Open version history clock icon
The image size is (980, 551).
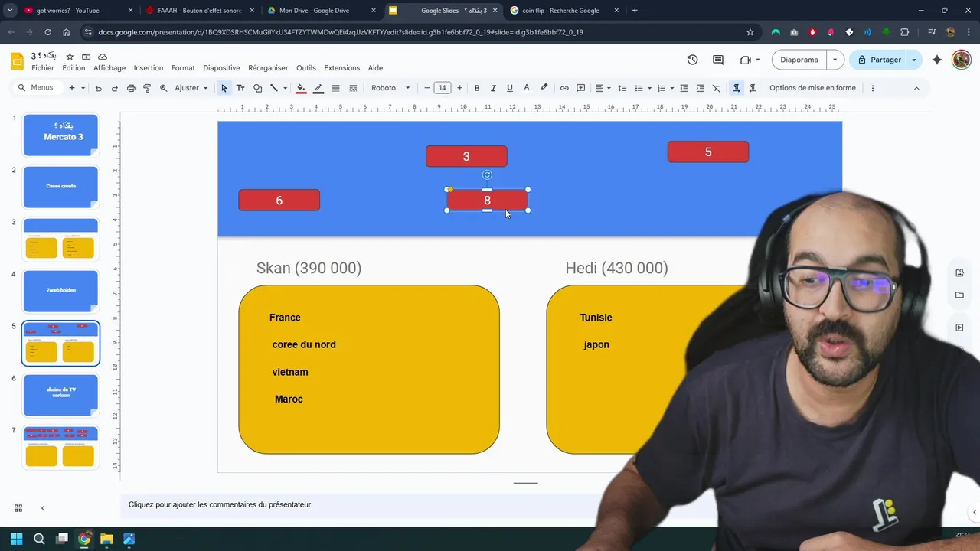tap(692, 60)
